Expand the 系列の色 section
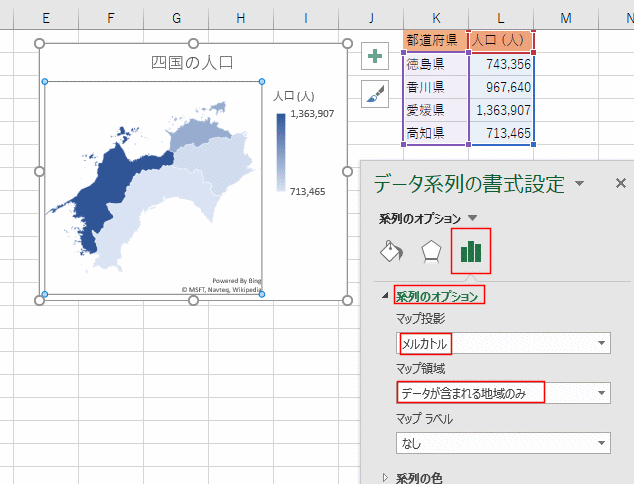The width and height of the screenshot is (634, 484). coord(385,478)
